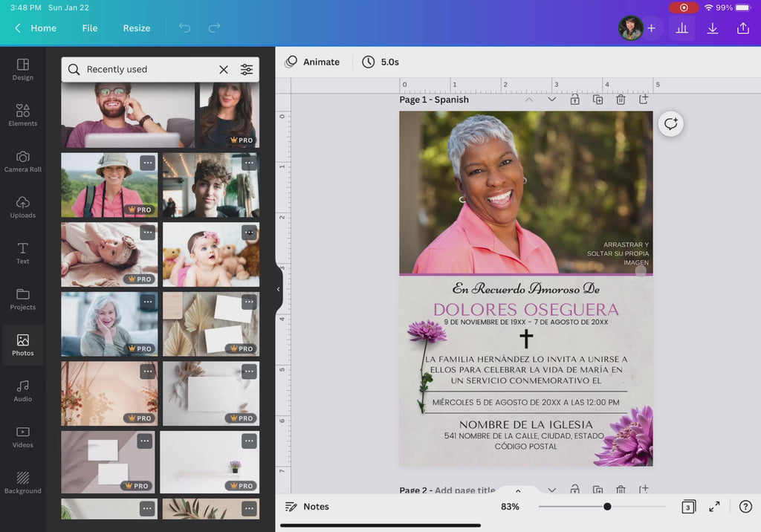The image size is (761, 532).
Task: Open the help question mark
Action: [745, 506]
